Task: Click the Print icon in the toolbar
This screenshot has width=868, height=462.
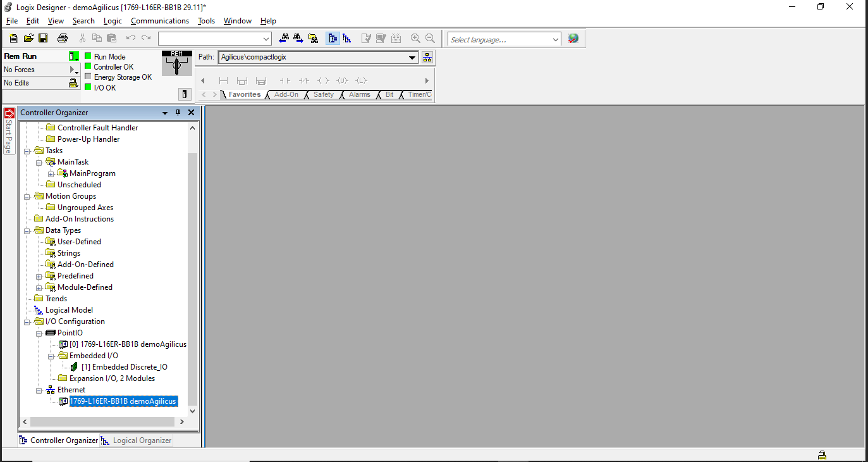Action: tap(62, 38)
